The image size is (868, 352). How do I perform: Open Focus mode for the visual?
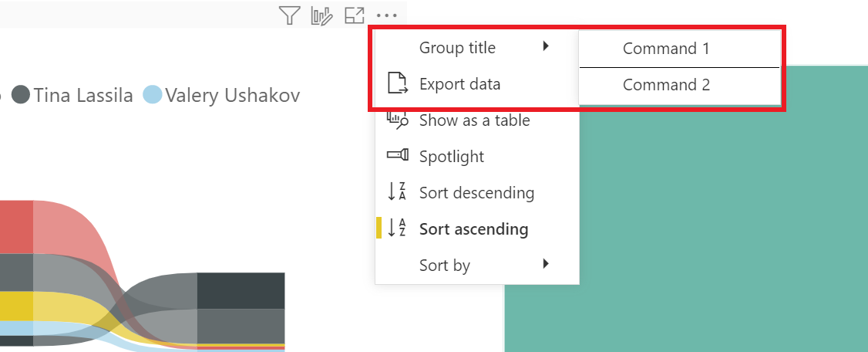[x=354, y=15]
